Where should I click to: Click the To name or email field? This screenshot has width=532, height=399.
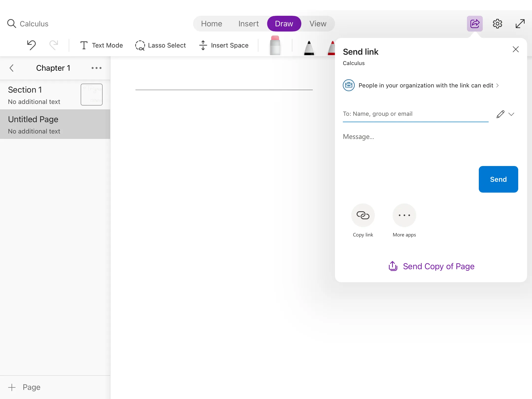click(x=415, y=114)
